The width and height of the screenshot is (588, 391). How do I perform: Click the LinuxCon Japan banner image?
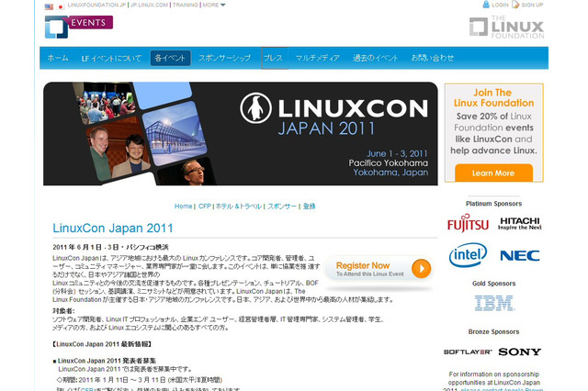click(x=241, y=134)
